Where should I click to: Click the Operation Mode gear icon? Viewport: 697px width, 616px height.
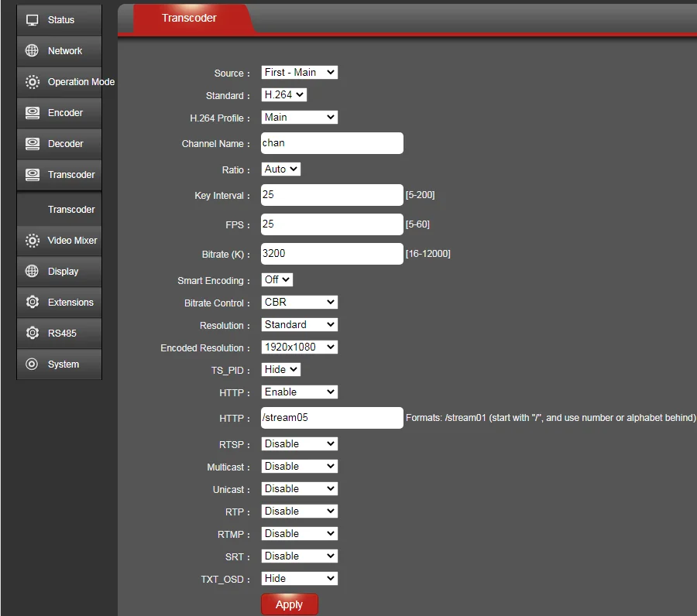[32, 82]
